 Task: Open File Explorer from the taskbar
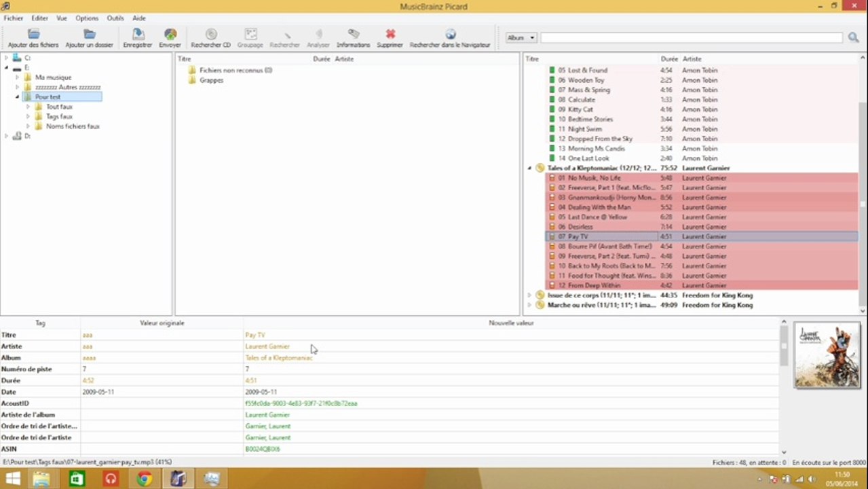click(41, 479)
